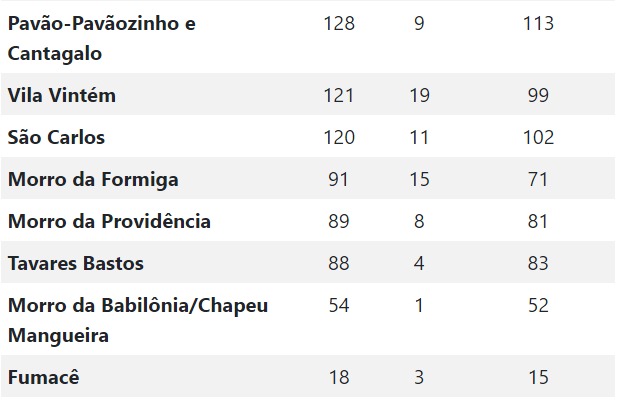Image resolution: width=624 pixels, height=408 pixels.
Task: Click the Morro da Formiga name
Action: pyautogui.click(x=93, y=180)
